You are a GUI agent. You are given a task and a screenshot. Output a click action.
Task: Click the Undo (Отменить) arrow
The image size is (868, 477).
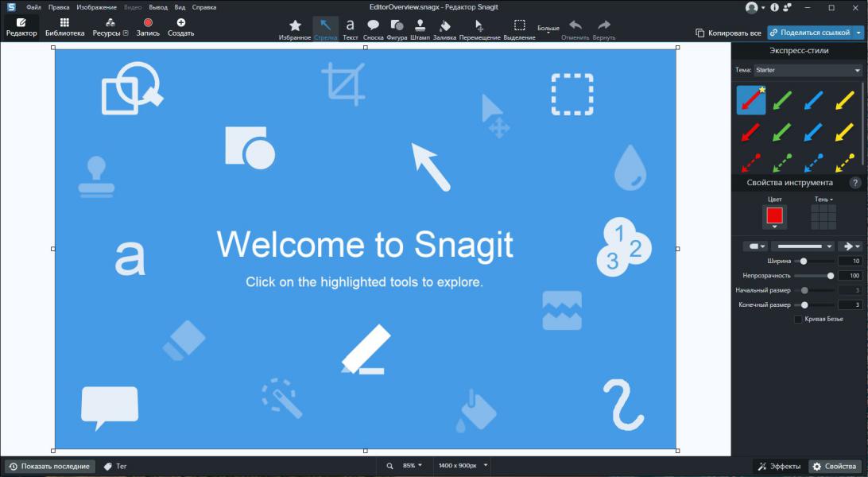[575, 29]
